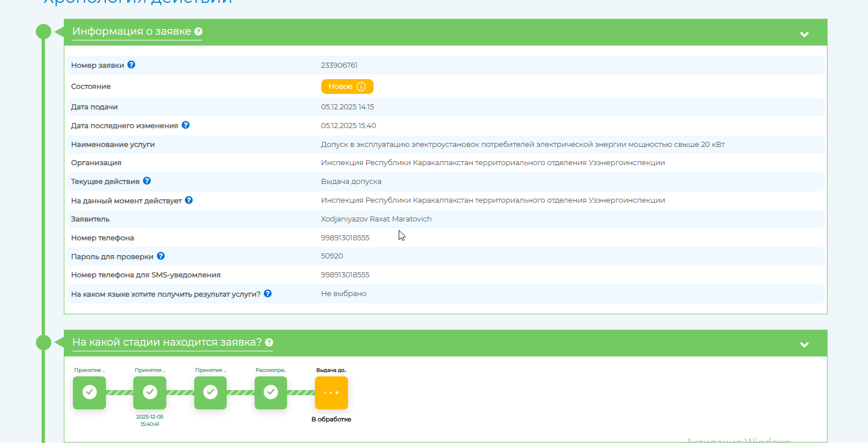The image size is (868, 443).
Task: Select the "Номер телефона для SMS-уведомления" label
Action: 146,275
